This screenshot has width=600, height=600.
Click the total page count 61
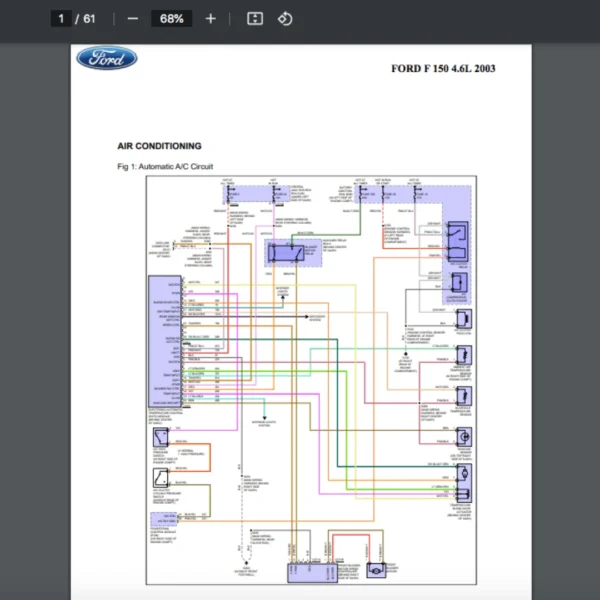tap(89, 19)
